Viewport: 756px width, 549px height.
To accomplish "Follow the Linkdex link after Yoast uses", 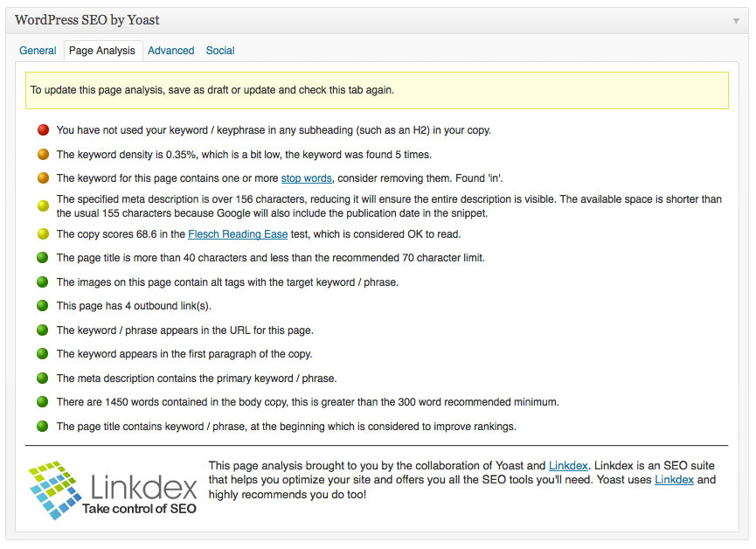I will (x=674, y=480).
